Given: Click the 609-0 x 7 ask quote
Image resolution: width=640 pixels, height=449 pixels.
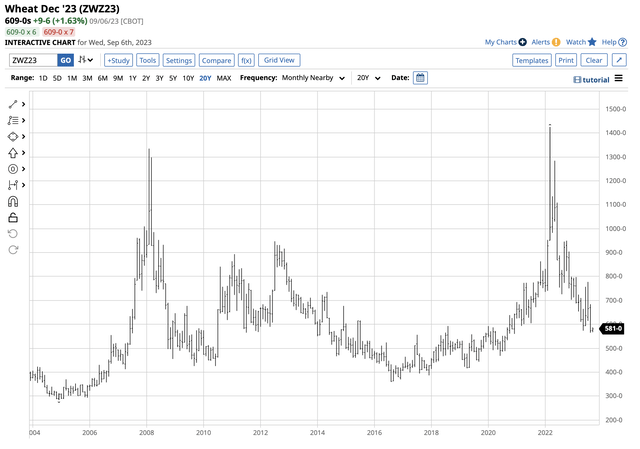Looking at the screenshot, I should pos(58,32).
